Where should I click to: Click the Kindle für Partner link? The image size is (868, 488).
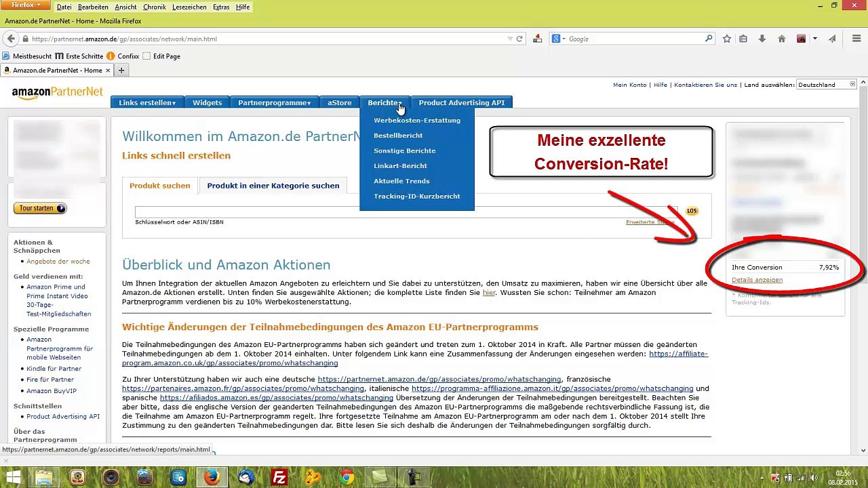click(54, 369)
